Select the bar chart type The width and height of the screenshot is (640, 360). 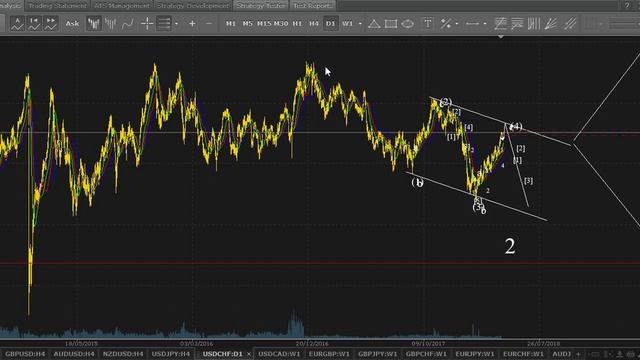111,24
